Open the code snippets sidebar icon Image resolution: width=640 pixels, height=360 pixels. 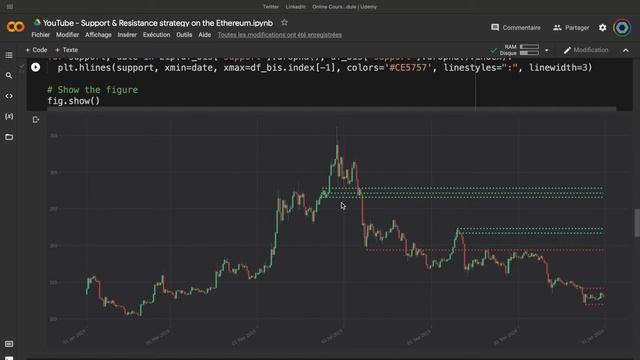(x=9, y=96)
